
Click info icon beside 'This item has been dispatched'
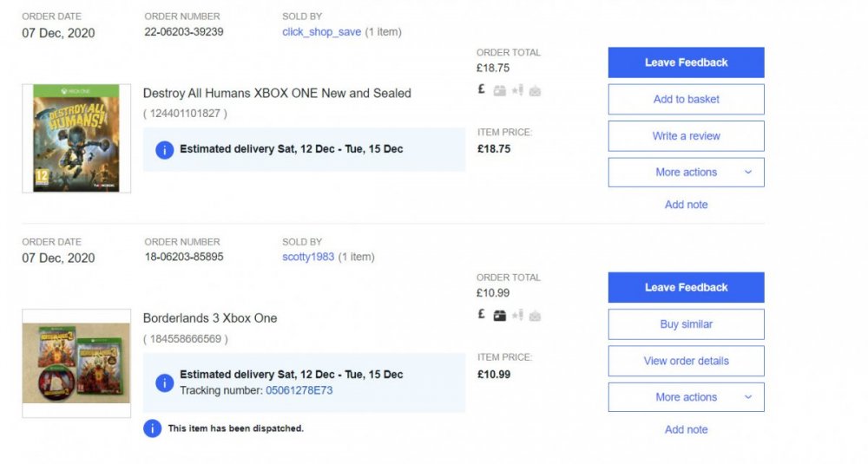click(152, 428)
